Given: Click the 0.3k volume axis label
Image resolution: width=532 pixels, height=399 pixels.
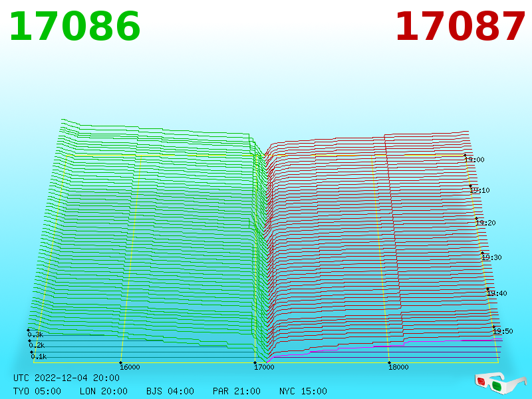Looking at the screenshot, I should [x=35, y=335].
